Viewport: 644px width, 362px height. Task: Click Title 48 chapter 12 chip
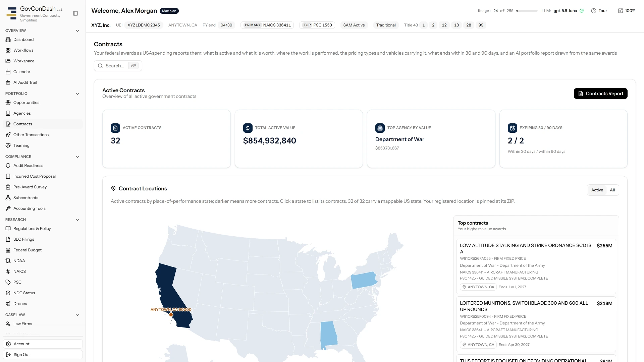tap(444, 25)
